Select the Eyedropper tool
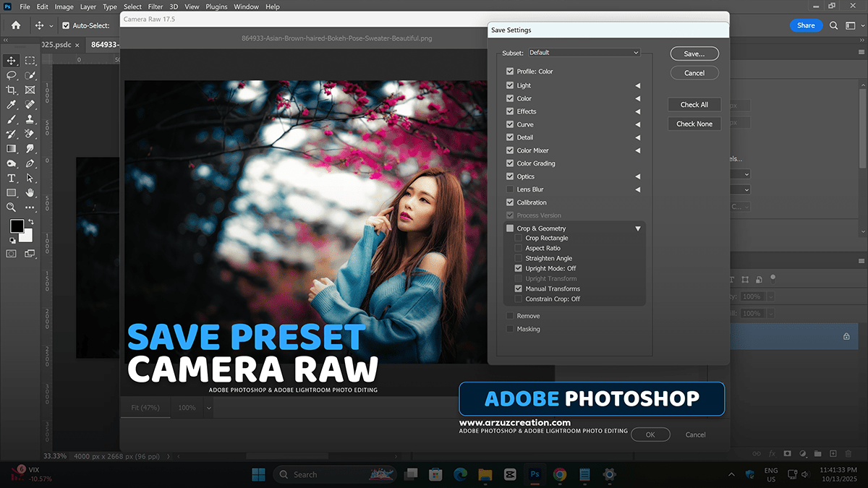Image resolution: width=868 pixels, height=488 pixels. coord(11,104)
